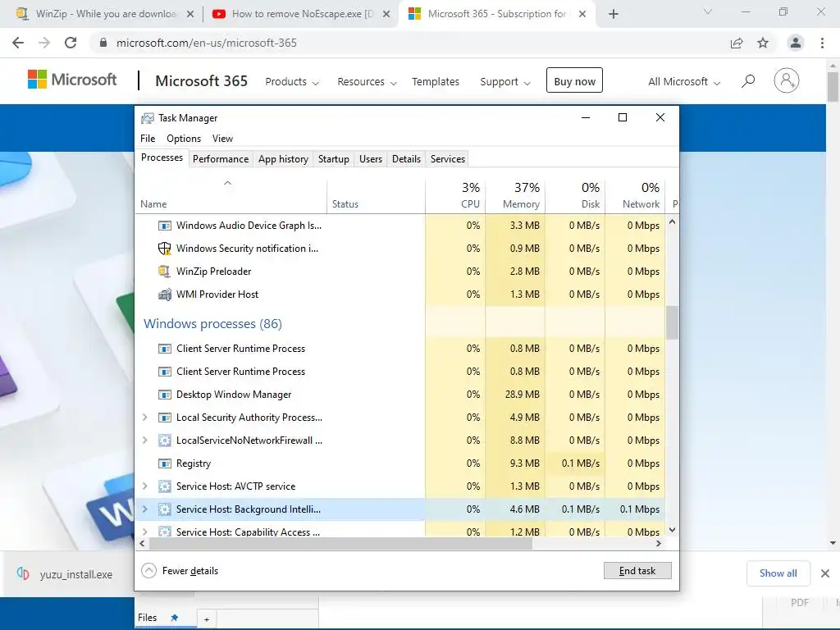Screen dimensions: 840x630
Task: Select the first Client Server Runtime Process row
Action: click(x=400, y=349)
